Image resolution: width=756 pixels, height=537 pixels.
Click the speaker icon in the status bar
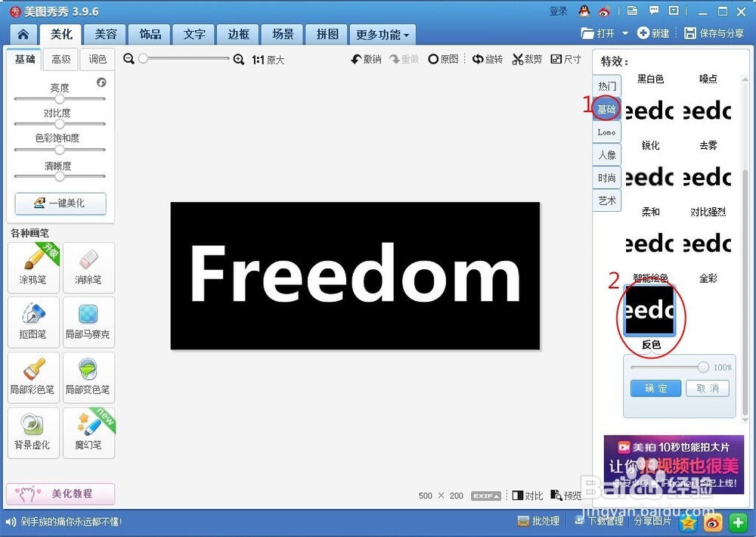11,522
